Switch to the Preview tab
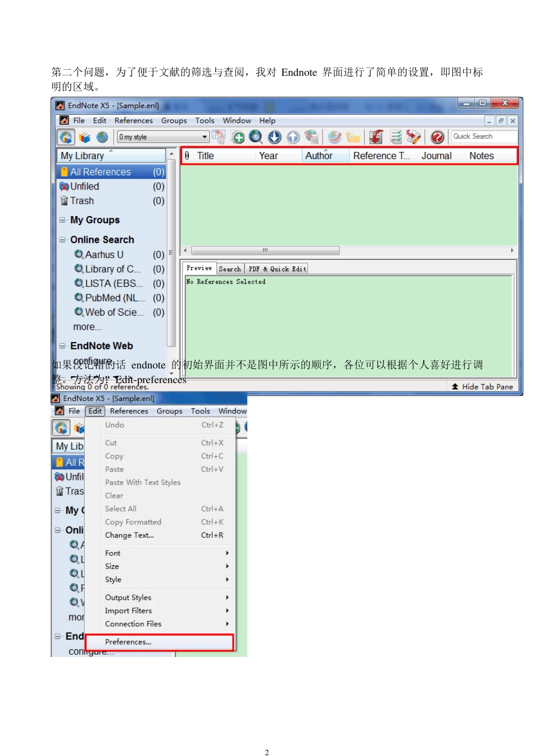534x756 pixels. (199, 268)
